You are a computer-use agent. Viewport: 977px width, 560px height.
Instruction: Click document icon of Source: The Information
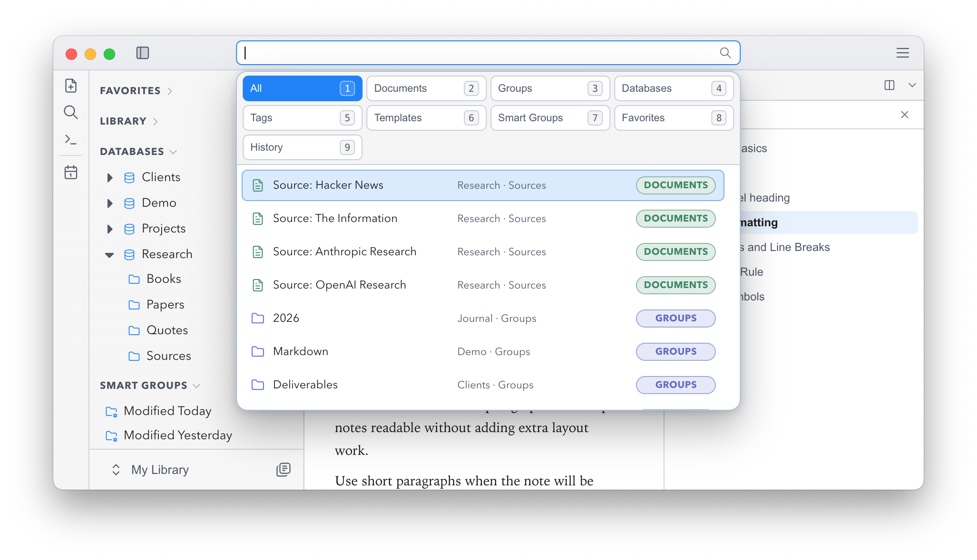(258, 219)
